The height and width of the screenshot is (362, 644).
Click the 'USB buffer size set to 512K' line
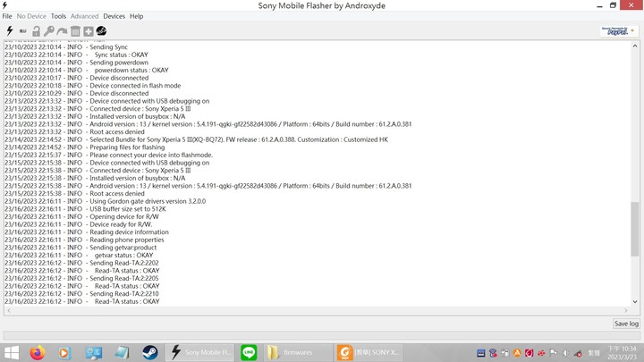pos(86,209)
